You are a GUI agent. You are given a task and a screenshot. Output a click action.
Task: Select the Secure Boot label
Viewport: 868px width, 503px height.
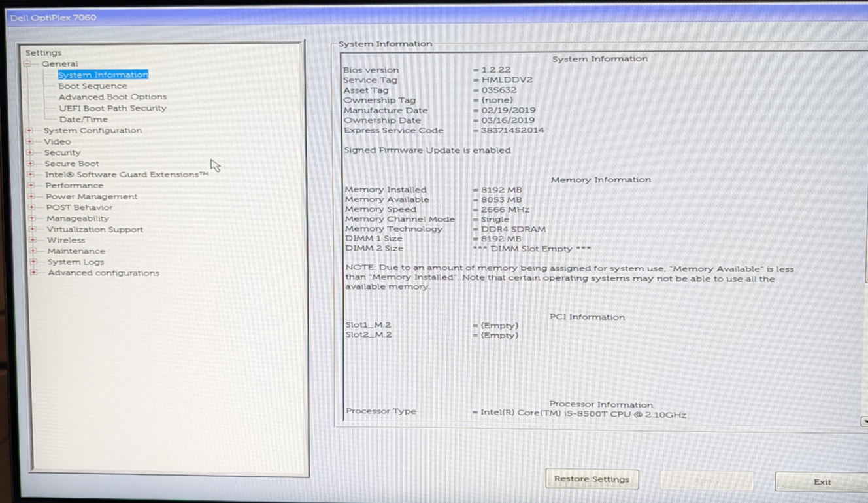click(72, 164)
